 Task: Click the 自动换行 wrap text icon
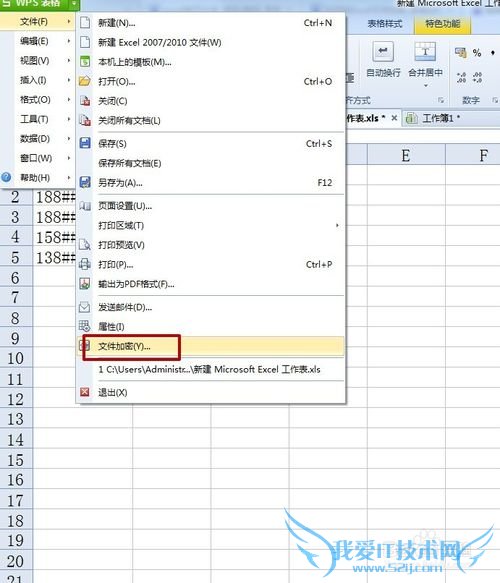(383, 51)
